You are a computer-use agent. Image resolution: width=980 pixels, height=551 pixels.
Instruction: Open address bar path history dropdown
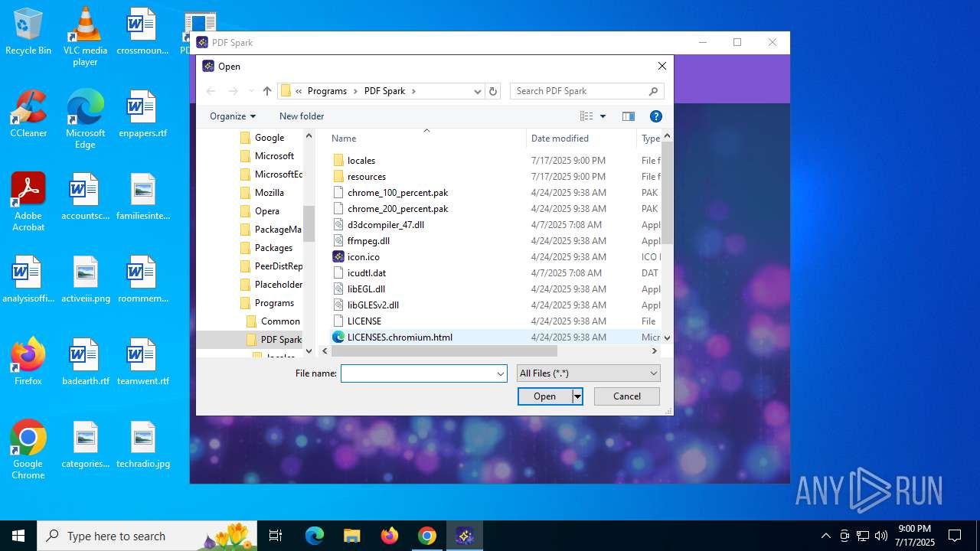tap(478, 91)
